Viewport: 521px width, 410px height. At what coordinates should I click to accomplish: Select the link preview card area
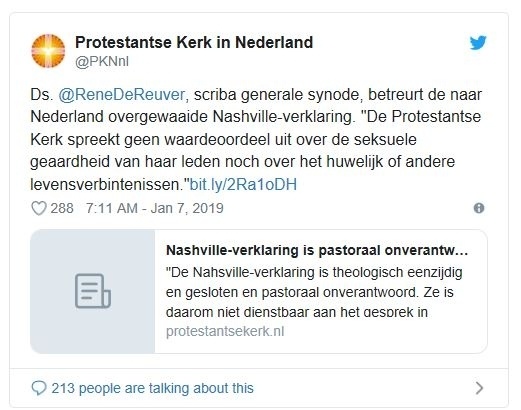[x=259, y=291]
